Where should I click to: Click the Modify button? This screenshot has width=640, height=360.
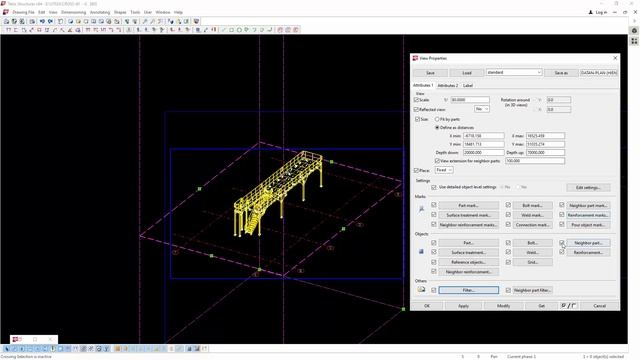[x=503, y=306]
